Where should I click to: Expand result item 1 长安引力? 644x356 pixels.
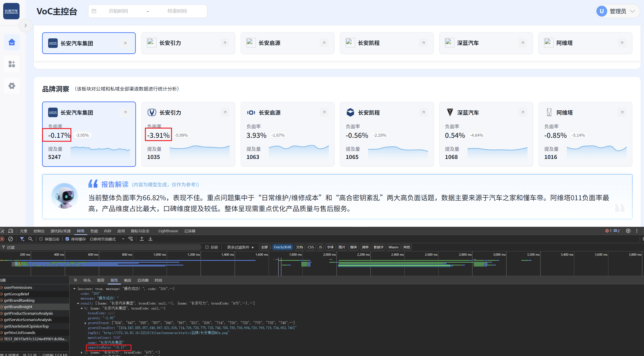tap(82, 353)
